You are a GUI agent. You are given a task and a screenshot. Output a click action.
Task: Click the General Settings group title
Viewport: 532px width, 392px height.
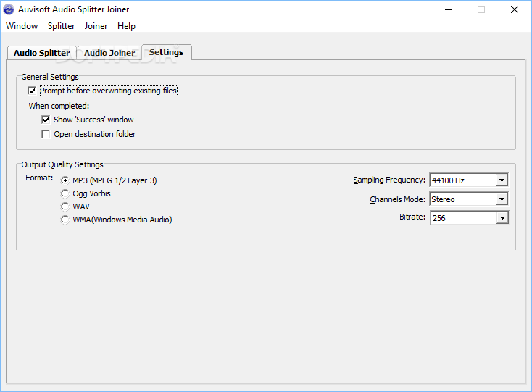(x=50, y=77)
